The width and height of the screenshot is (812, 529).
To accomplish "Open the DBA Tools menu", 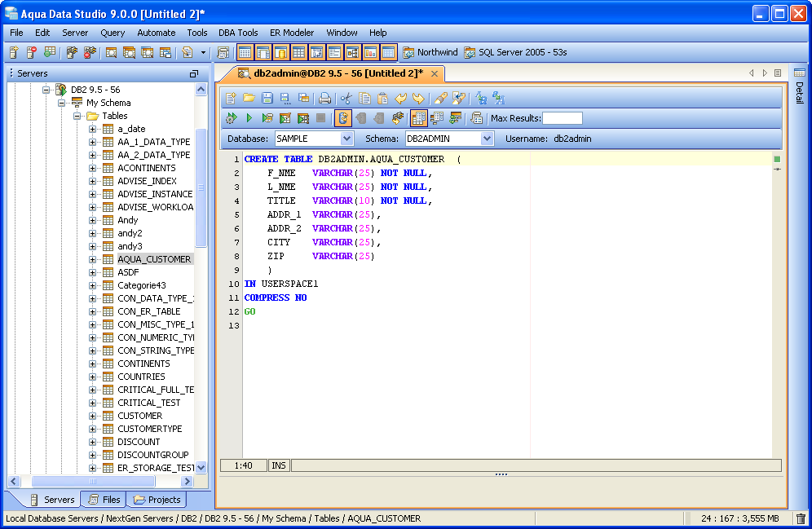I will click(238, 33).
